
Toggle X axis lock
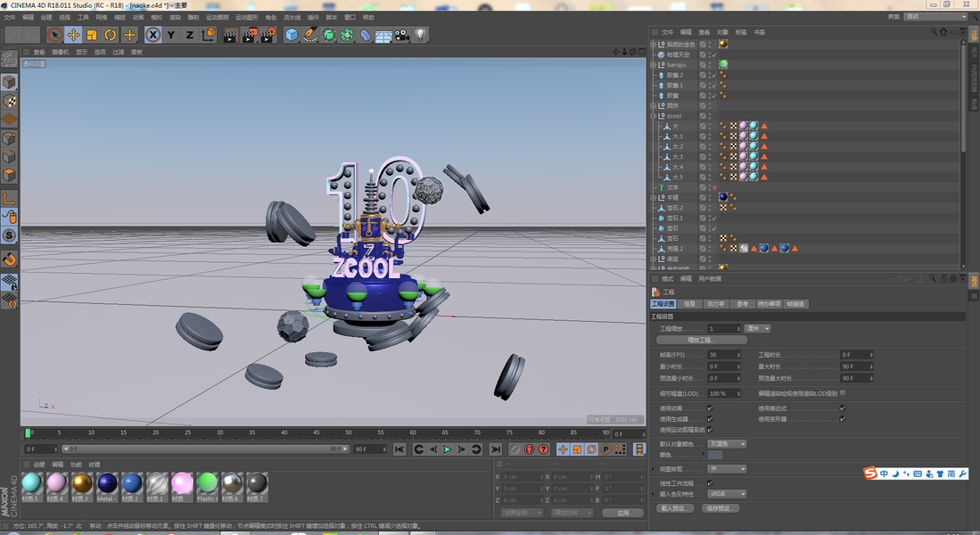tap(153, 35)
